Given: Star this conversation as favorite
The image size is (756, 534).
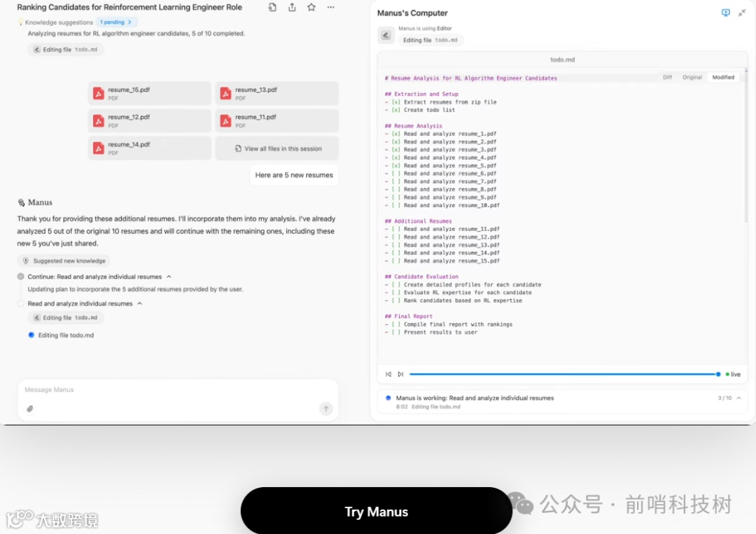Looking at the screenshot, I should 311,7.
